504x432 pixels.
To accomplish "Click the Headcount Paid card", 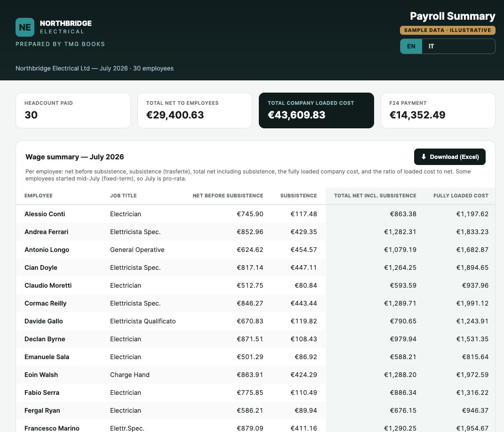I will [73, 110].
